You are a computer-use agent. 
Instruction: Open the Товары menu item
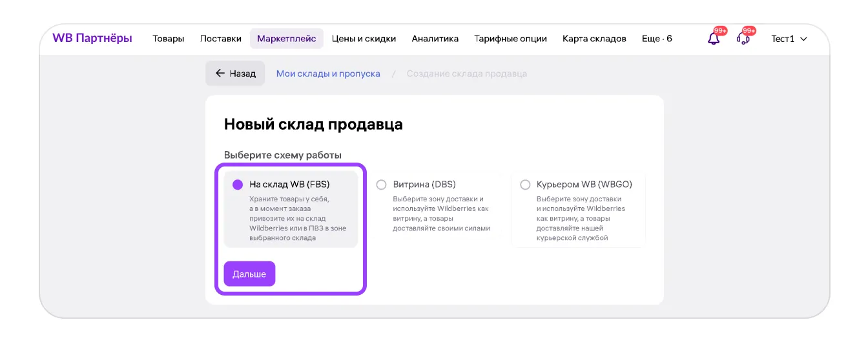coord(168,39)
